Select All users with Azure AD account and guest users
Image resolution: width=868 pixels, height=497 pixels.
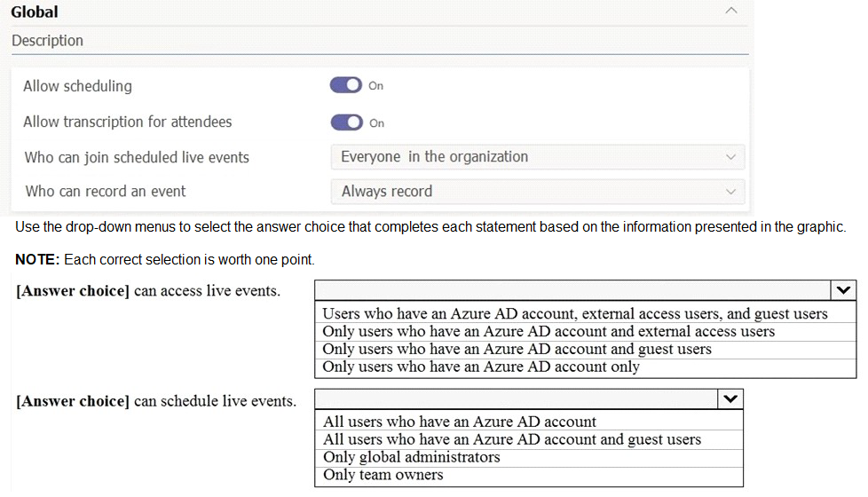(511, 439)
